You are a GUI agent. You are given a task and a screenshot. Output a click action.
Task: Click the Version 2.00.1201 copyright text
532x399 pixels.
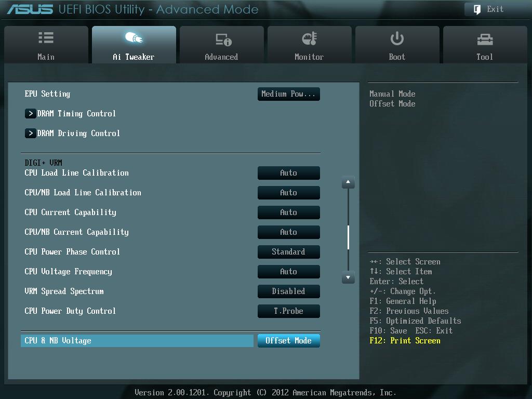pos(265,393)
